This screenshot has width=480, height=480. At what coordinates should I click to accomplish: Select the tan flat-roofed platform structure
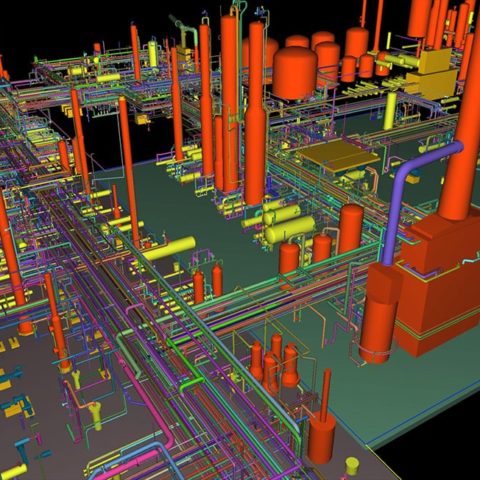338,155
